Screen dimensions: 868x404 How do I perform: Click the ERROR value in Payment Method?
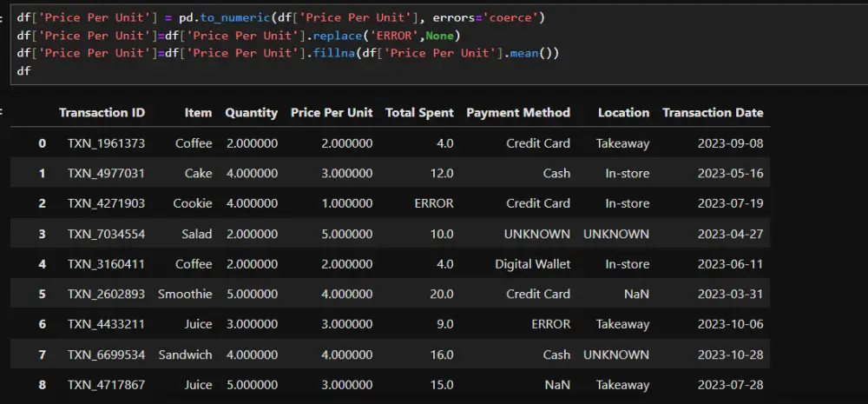coord(550,324)
